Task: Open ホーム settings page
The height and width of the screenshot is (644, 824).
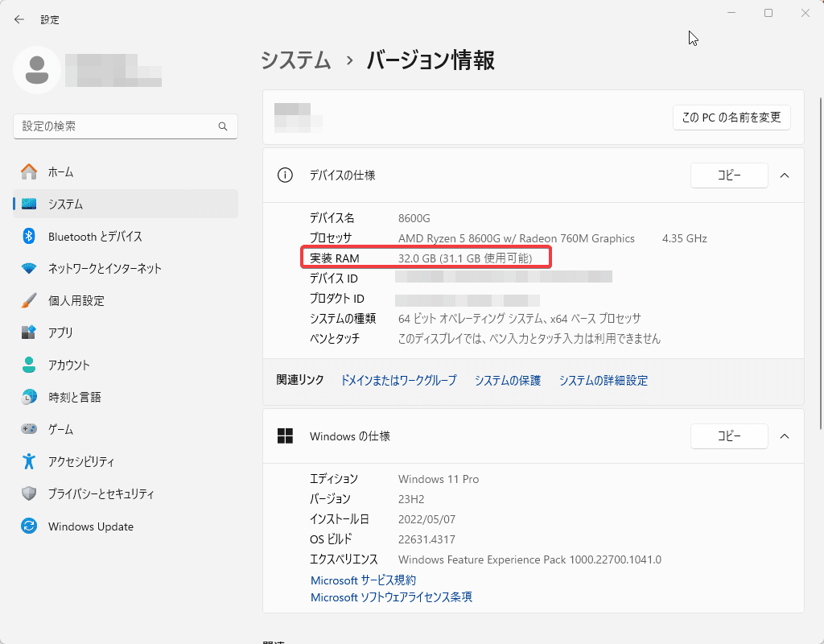Action: pos(126,172)
